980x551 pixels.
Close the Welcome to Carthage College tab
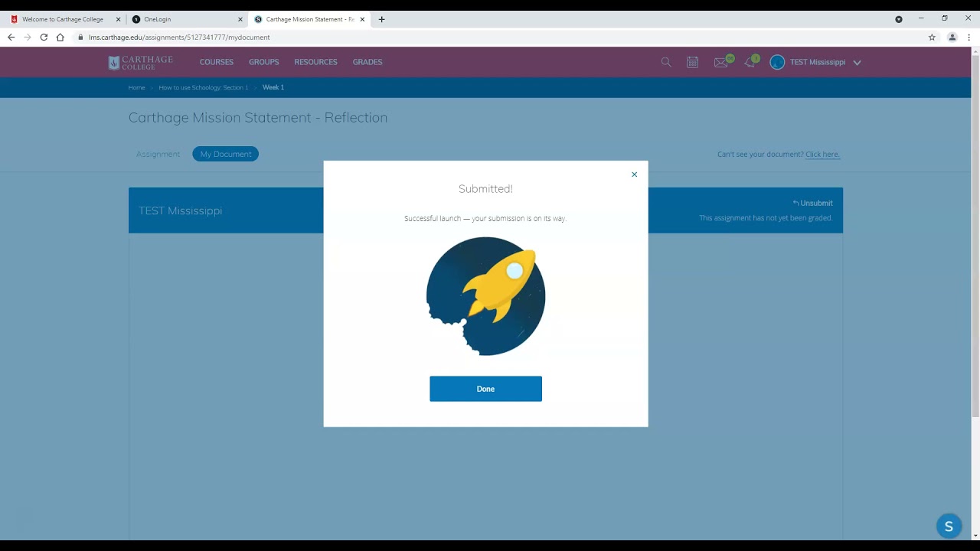click(x=118, y=19)
